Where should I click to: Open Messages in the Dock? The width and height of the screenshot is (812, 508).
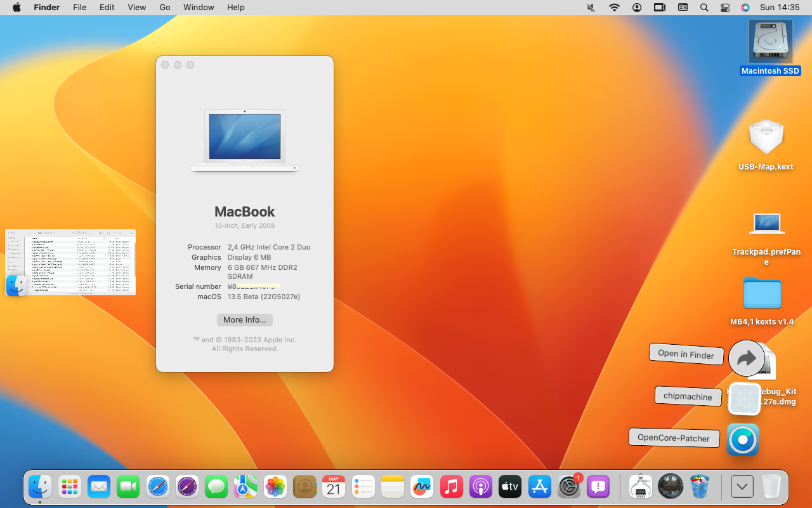click(x=216, y=487)
